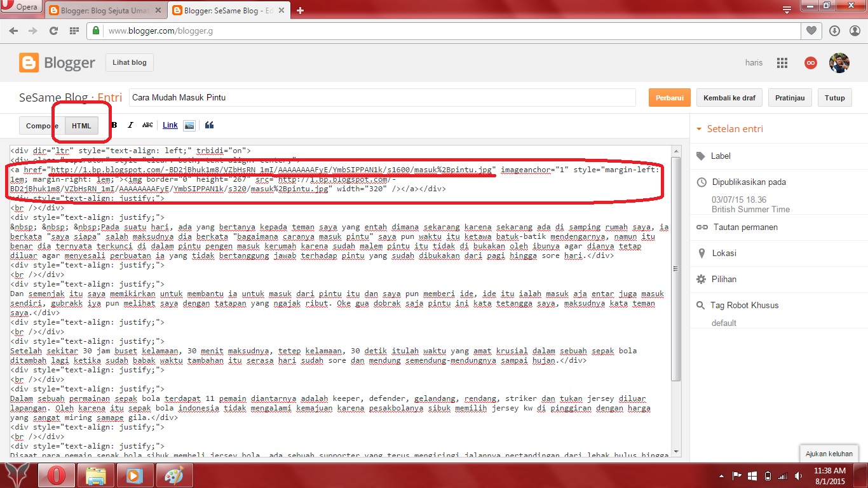Click the volume speaker tray icon
Screen dimensions: 868x488
point(798,475)
